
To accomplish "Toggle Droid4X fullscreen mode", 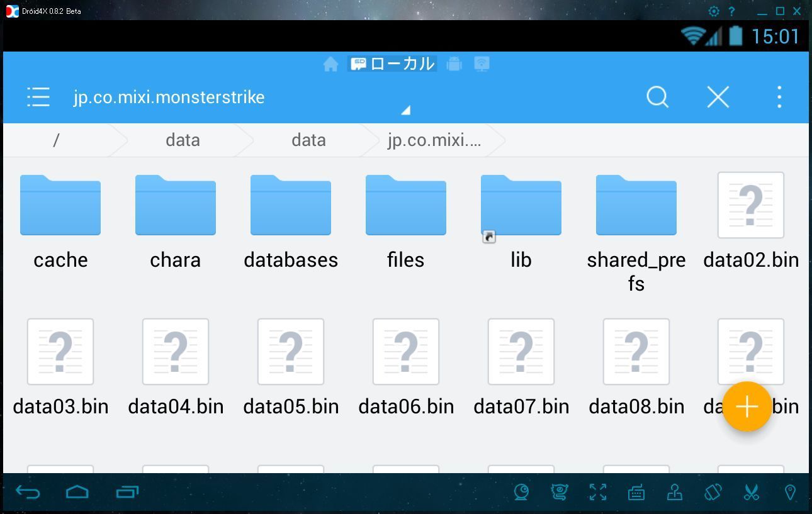I will [x=598, y=492].
